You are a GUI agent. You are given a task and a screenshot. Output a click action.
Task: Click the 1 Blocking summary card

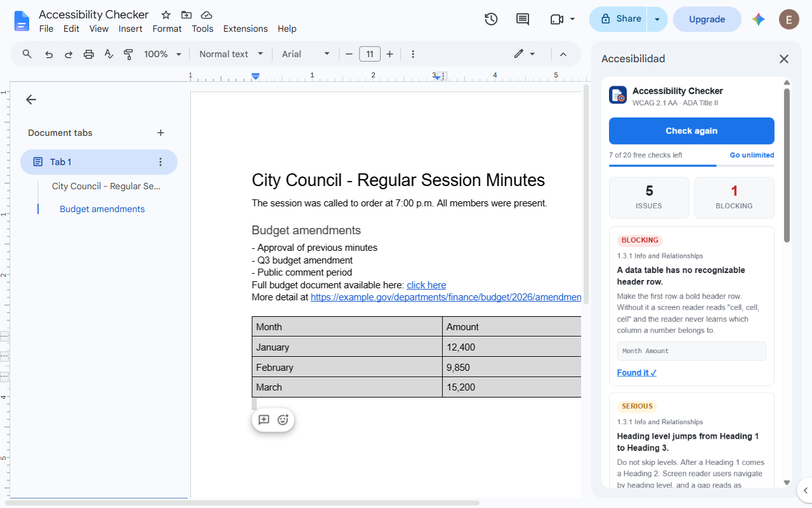[x=734, y=197]
